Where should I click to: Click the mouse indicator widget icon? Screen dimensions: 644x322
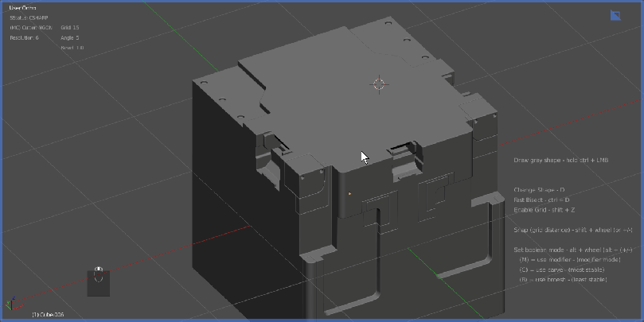[99, 277]
